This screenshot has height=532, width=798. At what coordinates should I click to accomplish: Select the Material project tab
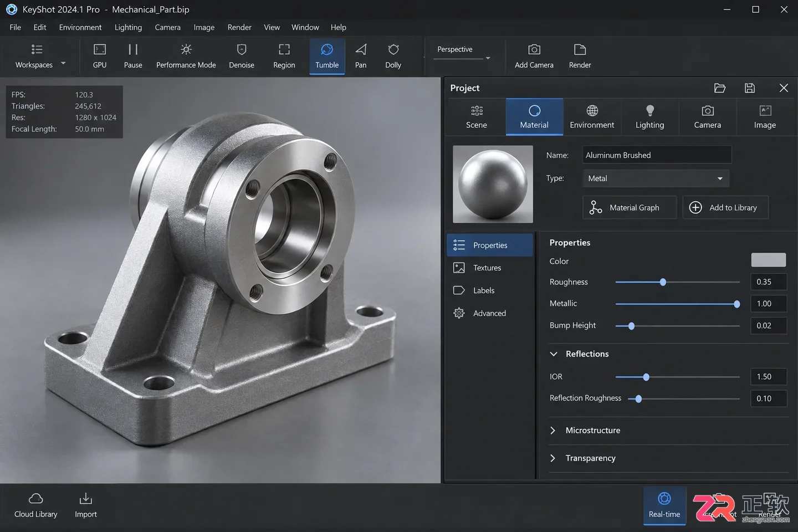click(x=534, y=117)
